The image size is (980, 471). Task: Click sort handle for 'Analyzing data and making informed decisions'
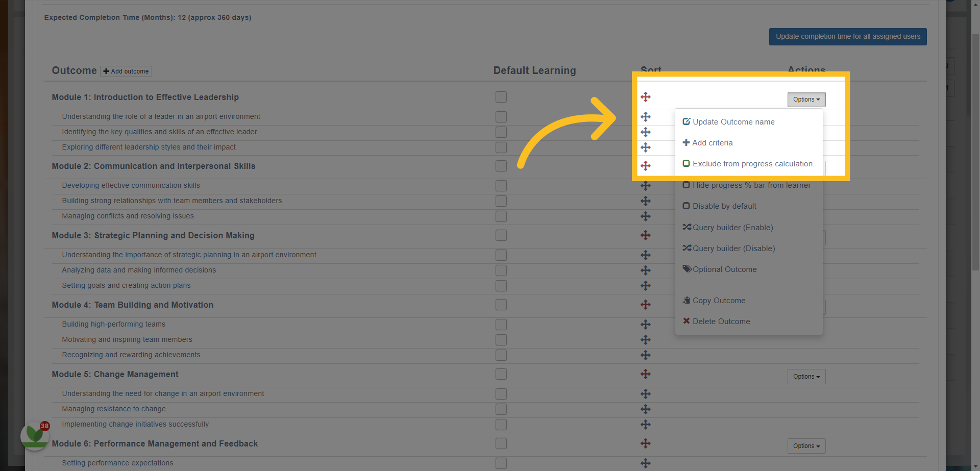point(645,270)
